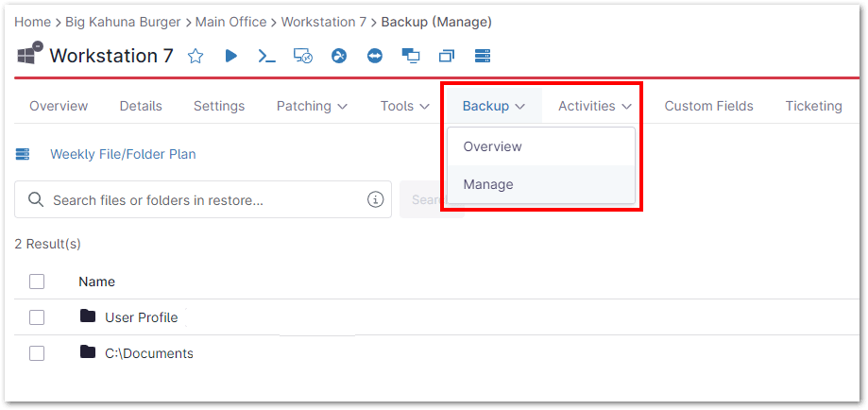Toggle the select-all checkbox beside Name

(x=37, y=282)
